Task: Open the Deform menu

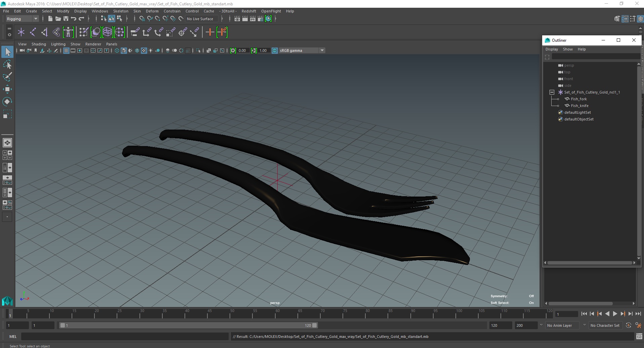Action: click(152, 11)
